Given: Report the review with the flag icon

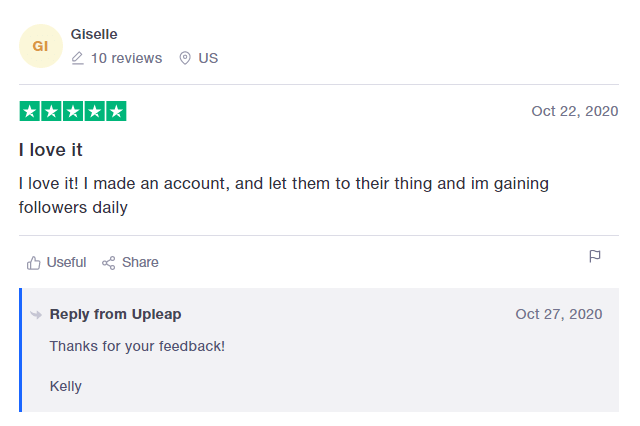Looking at the screenshot, I should tap(595, 256).
